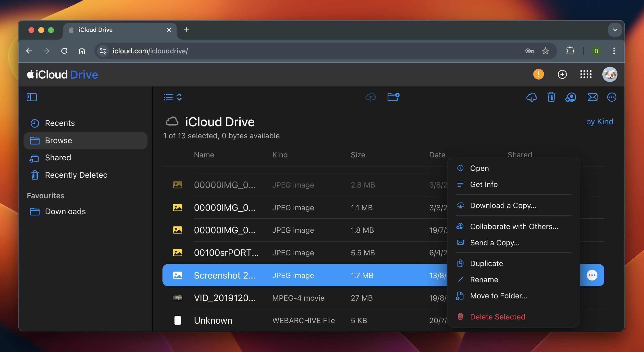This screenshot has height=352, width=644.
Task: Choose Get Info from context menu
Action: tap(513, 185)
